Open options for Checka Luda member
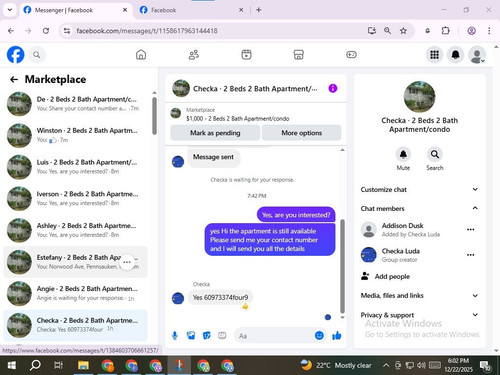The height and width of the screenshot is (375, 500). click(470, 255)
